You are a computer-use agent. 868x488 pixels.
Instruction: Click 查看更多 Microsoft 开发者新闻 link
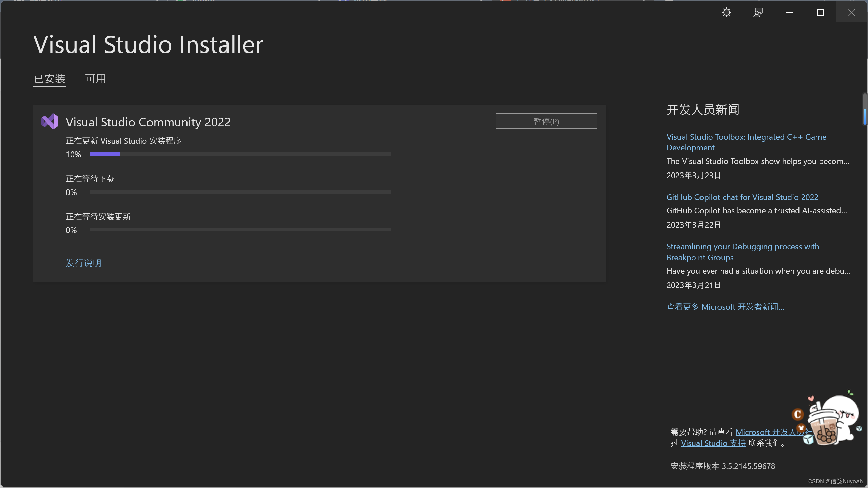(x=725, y=307)
